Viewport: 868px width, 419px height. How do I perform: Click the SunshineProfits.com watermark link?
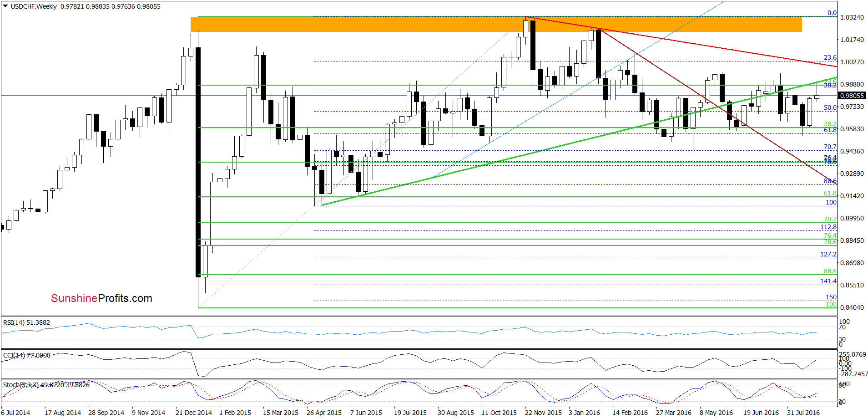point(101,298)
